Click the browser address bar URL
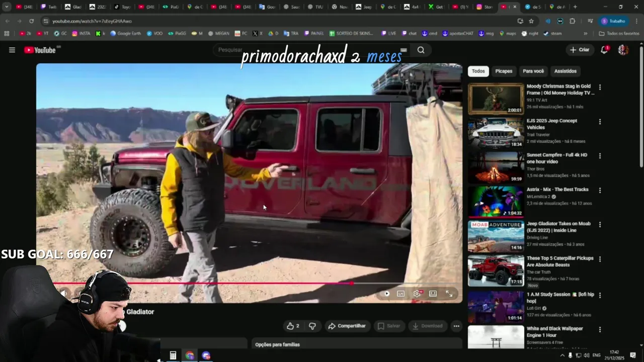The image size is (644, 362). [92, 21]
